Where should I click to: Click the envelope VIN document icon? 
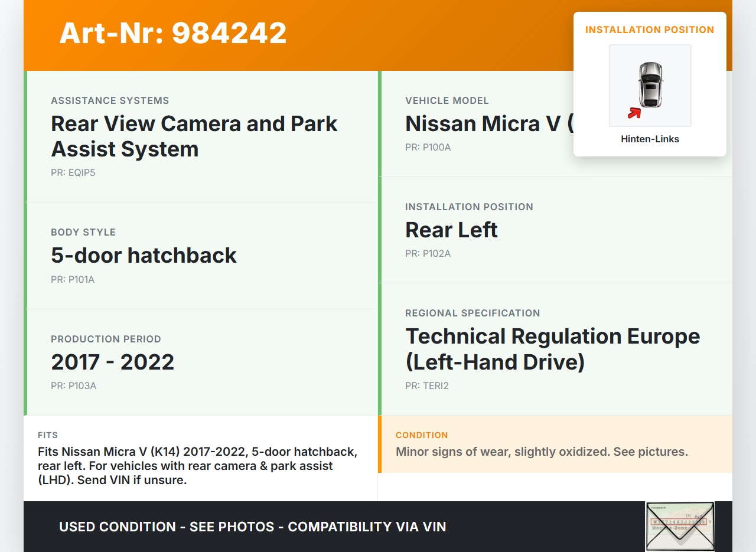[679, 526]
